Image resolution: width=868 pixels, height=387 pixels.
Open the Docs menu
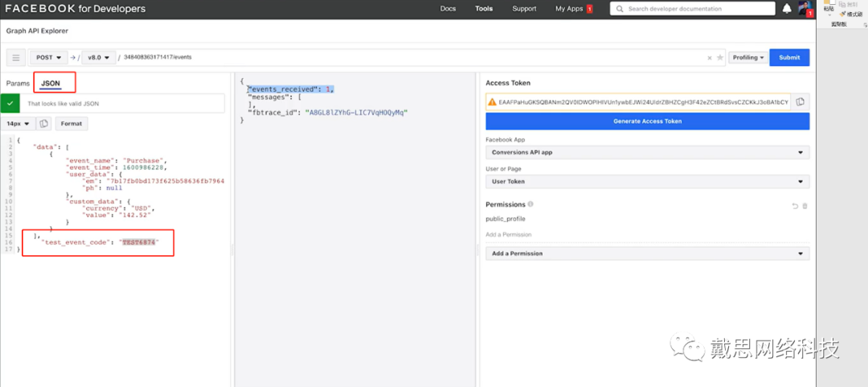pyautogui.click(x=448, y=9)
